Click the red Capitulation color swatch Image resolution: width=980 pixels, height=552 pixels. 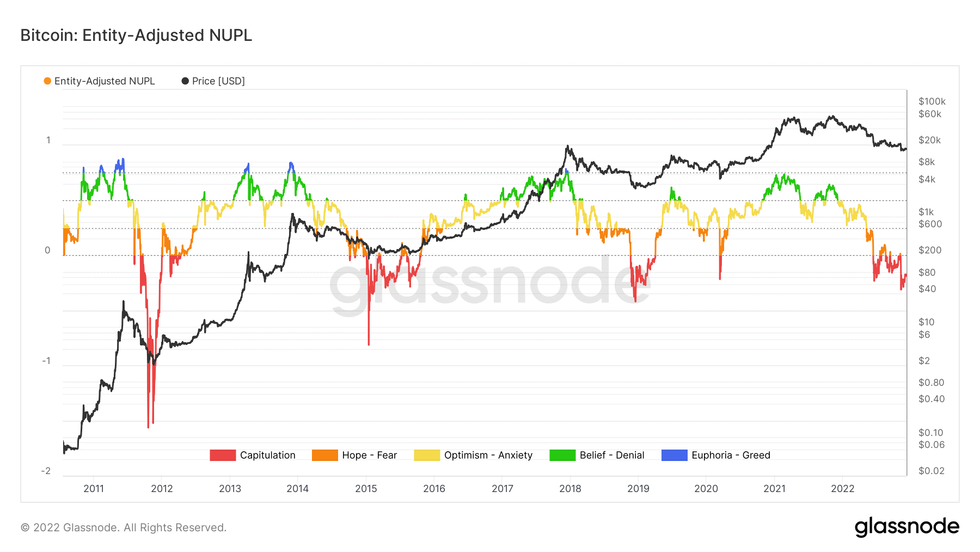coord(223,455)
